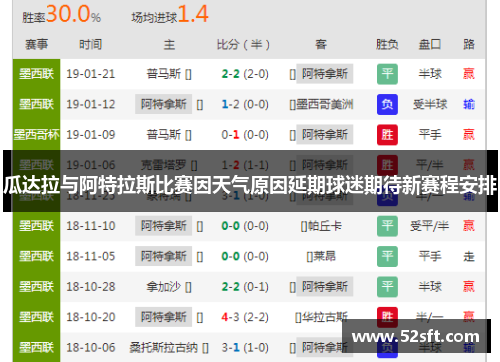Select the 客 away team column header
Viewport: 500px width, 362px height.
pos(321,44)
